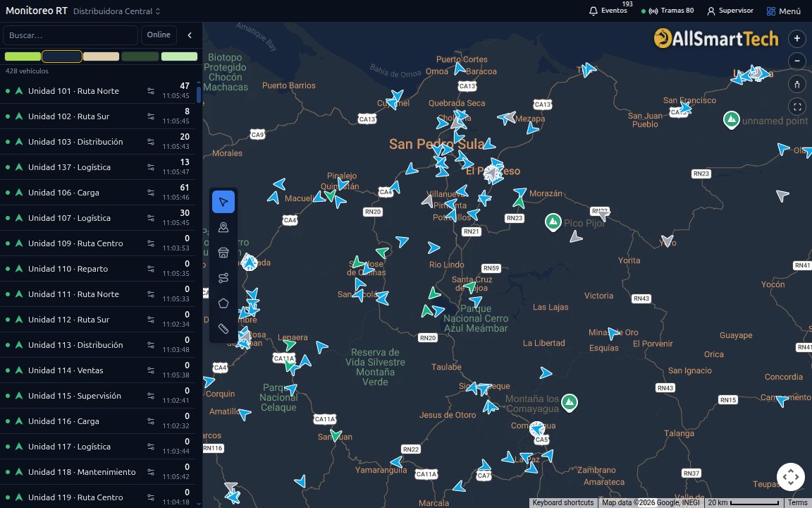Select the ruler measure tool
This screenshot has width=812, height=508.
pos(223,329)
